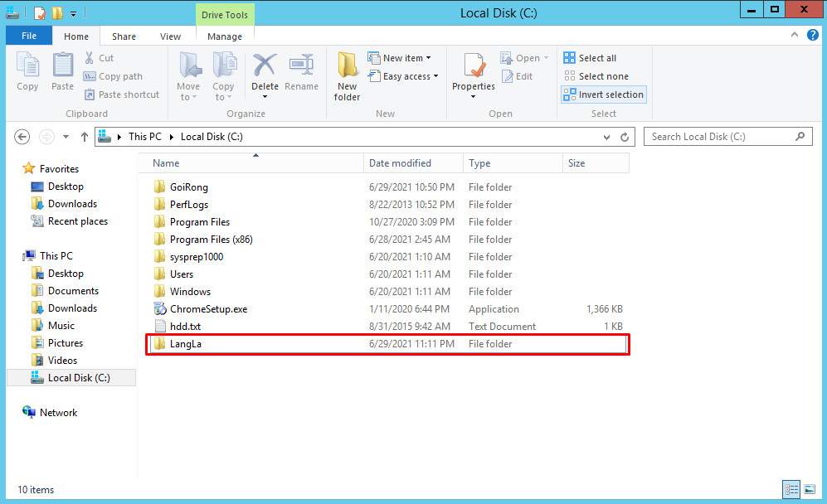827x504 pixels.
Task: Open Properties from the ribbon
Action: [473, 75]
